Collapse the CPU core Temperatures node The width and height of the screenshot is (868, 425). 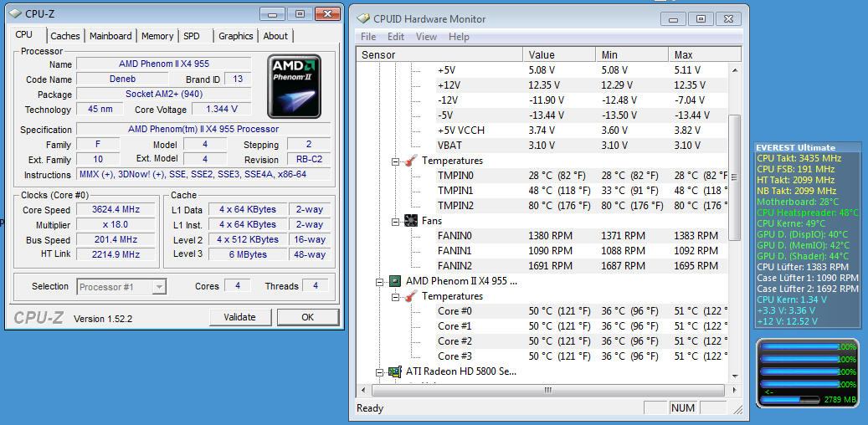[395, 297]
